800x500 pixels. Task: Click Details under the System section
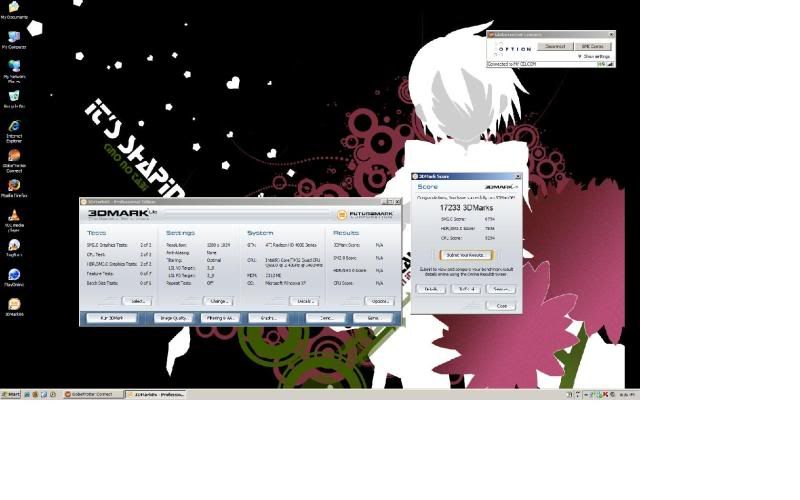(304, 301)
